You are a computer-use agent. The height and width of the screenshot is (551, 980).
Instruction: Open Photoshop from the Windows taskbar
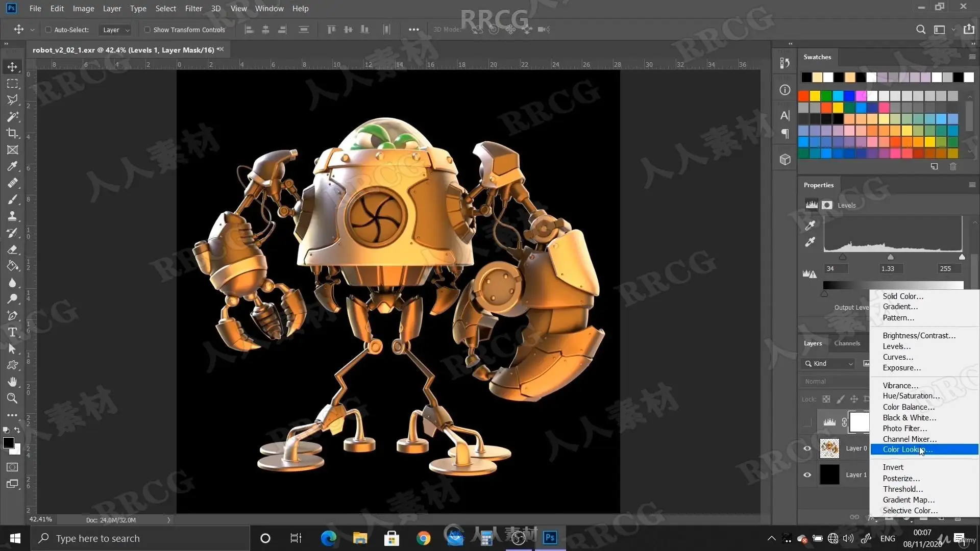(x=550, y=538)
